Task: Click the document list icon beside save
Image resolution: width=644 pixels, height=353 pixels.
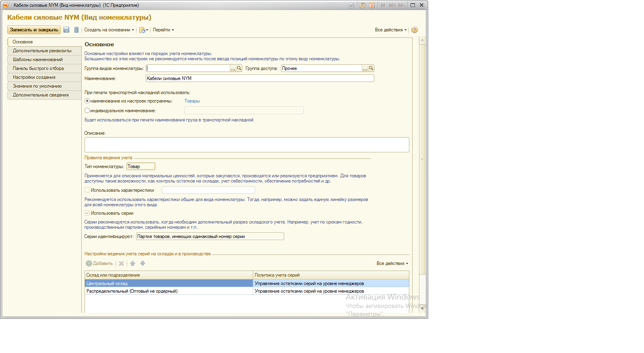Action: (76, 30)
